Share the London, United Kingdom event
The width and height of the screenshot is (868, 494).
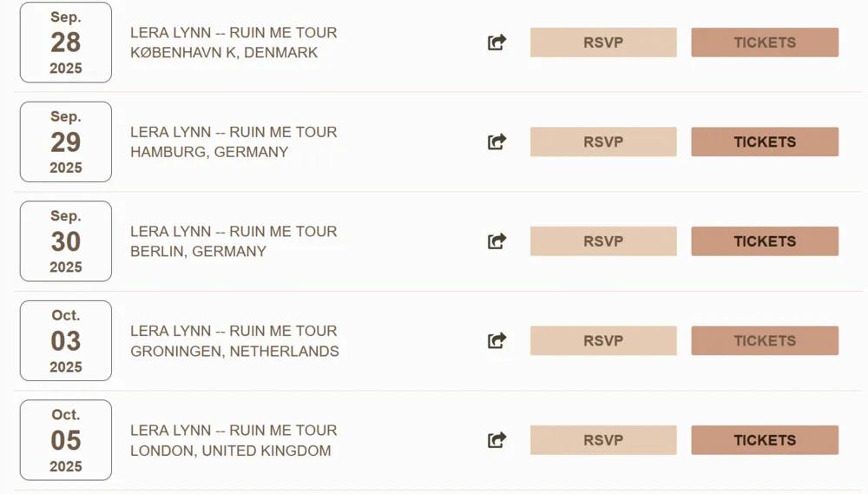click(x=496, y=440)
